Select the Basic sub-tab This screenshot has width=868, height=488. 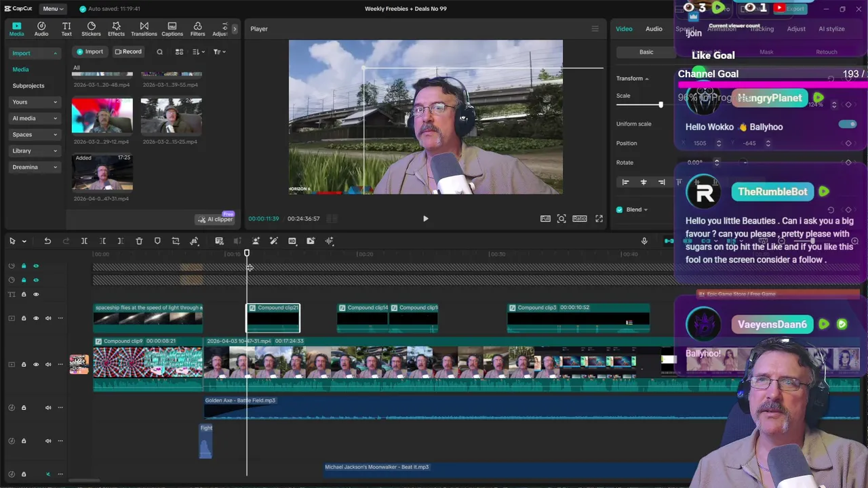click(646, 52)
